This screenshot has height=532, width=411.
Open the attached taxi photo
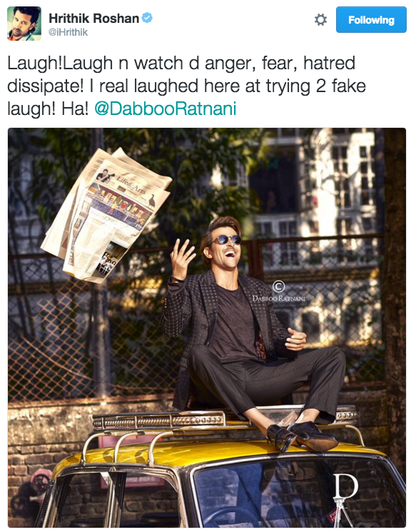click(207, 327)
